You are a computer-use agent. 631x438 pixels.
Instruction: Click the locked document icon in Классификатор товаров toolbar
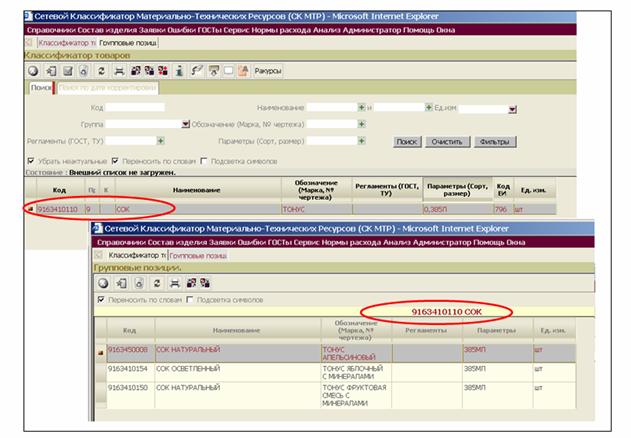pyautogui.click(x=84, y=71)
